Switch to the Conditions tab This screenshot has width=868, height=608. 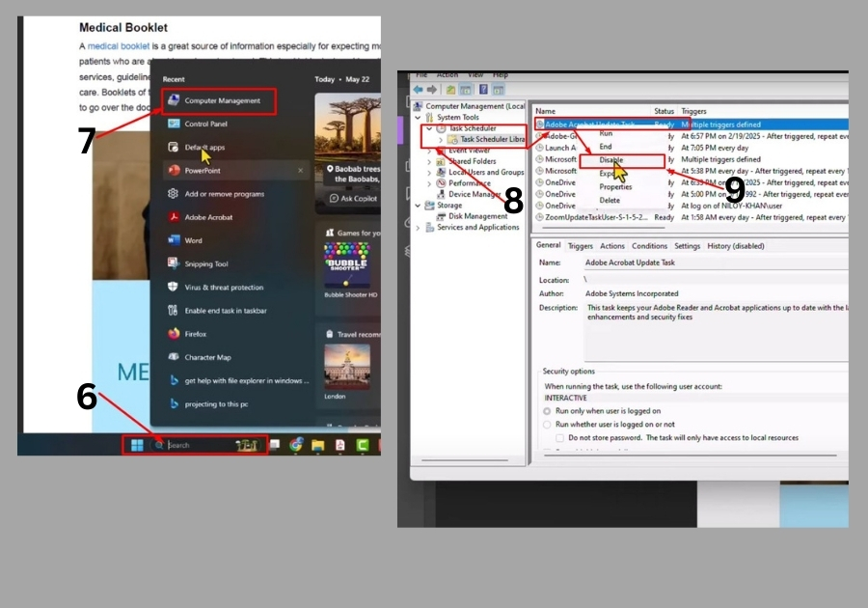tap(649, 246)
